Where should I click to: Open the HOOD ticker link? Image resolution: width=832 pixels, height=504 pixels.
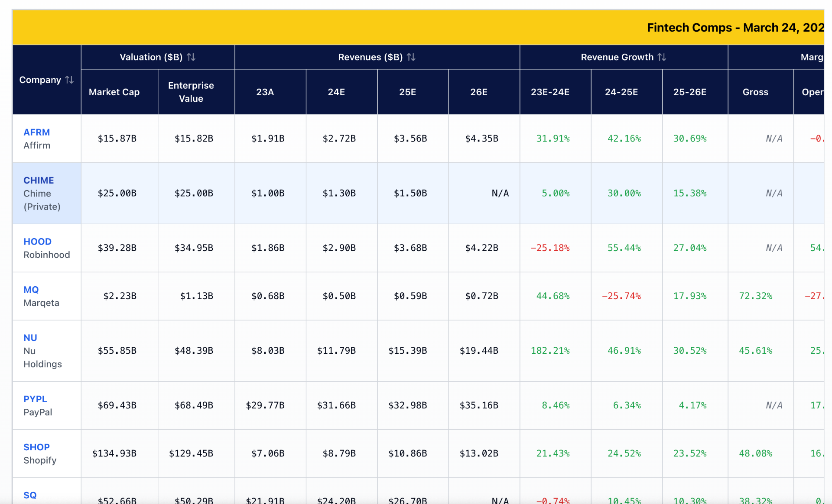(37, 242)
